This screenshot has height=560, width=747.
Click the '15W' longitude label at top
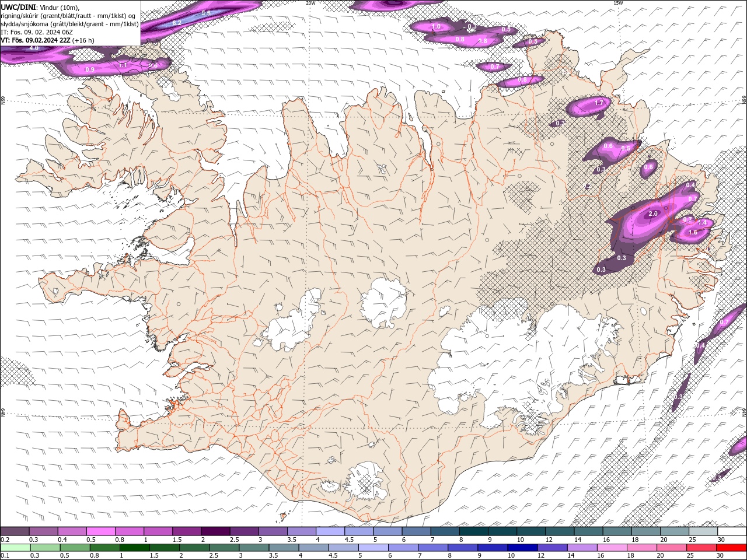pyautogui.click(x=618, y=3)
